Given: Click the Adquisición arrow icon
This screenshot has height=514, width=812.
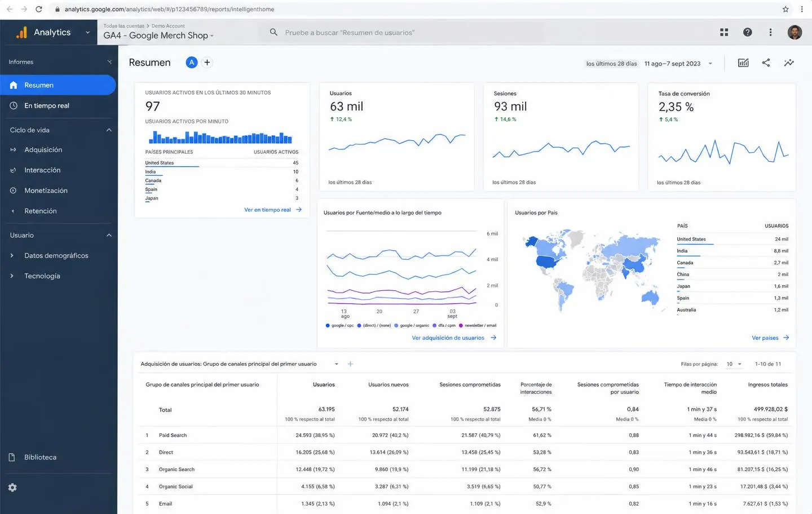Looking at the screenshot, I should pos(13,149).
